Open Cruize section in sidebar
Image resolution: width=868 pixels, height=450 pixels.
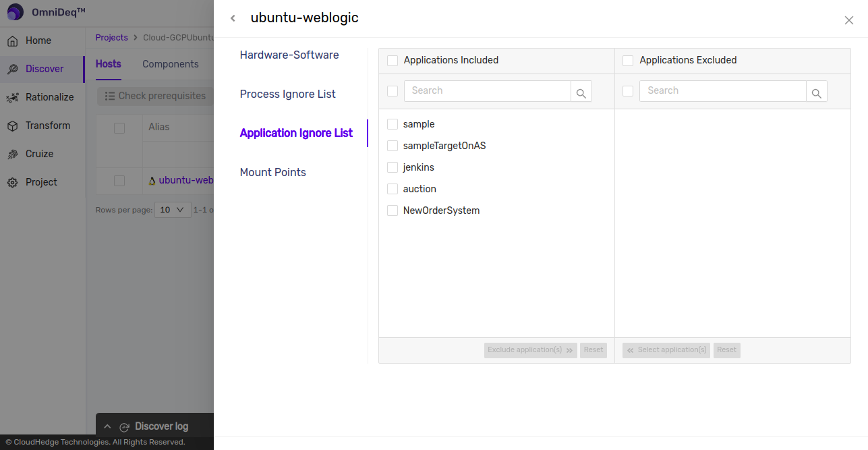pos(39,154)
